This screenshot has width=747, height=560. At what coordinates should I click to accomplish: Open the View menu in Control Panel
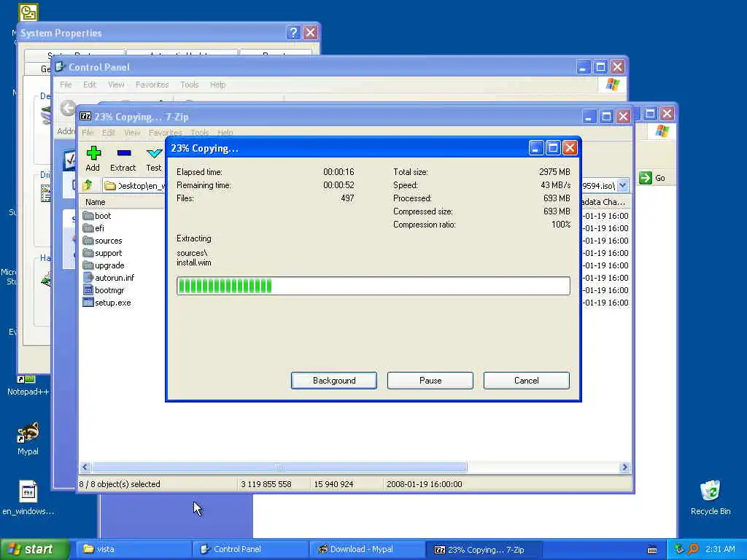[x=116, y=85]
